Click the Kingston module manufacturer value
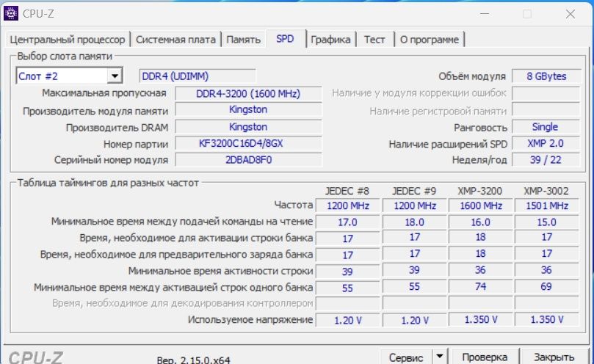The image size is (594, 364). 248,109
